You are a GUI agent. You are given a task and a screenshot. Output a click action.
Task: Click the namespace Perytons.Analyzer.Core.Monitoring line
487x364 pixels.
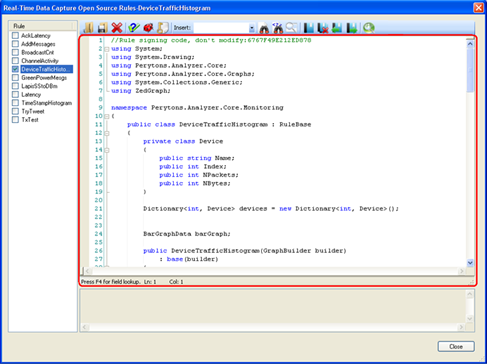(x=197, y=108)
